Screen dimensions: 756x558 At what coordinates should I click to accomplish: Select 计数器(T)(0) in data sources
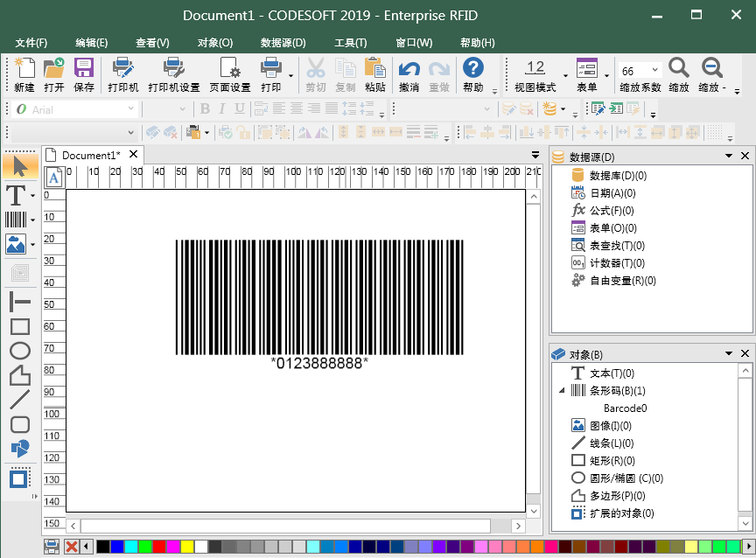617,263
